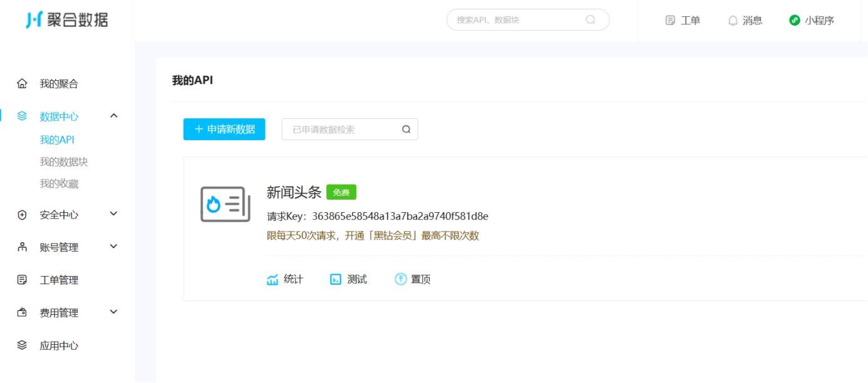The width and height of the screenshot is (868, 383).
Task: Click the layers icon beside 数据中心
Action: click(x=23, y=116)
